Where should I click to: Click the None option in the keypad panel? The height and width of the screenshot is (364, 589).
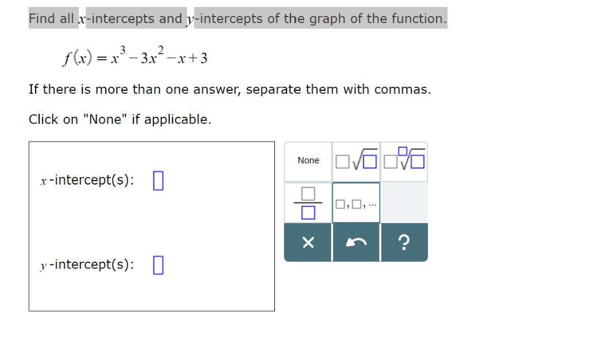pyautogui.click(x=308, y=160)
